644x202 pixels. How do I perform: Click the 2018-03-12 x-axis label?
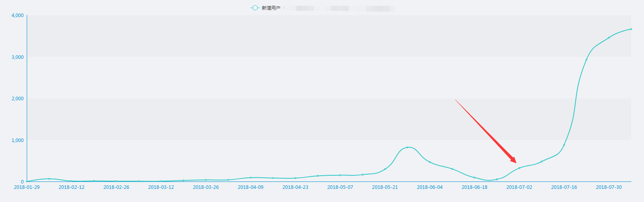(x=161, y=187)
